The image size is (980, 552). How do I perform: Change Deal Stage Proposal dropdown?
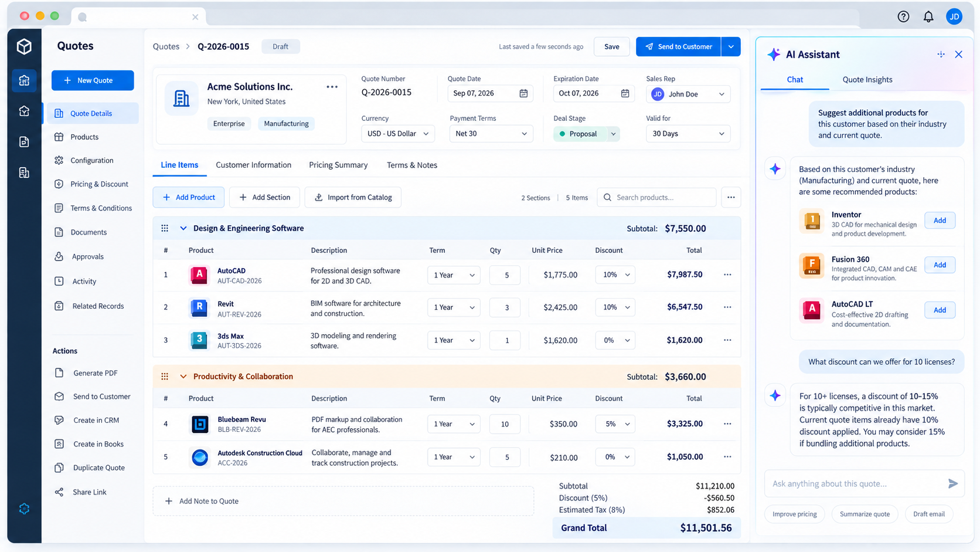pos(586,134)
